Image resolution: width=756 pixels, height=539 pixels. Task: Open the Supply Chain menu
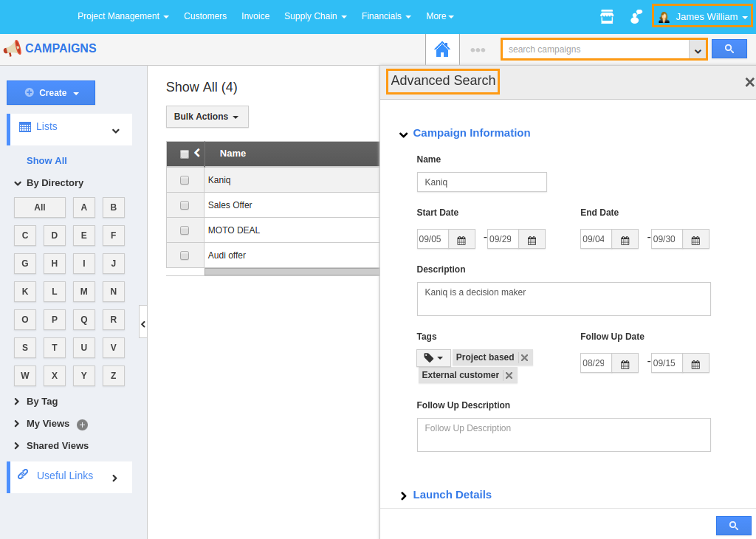coord(315,16)
